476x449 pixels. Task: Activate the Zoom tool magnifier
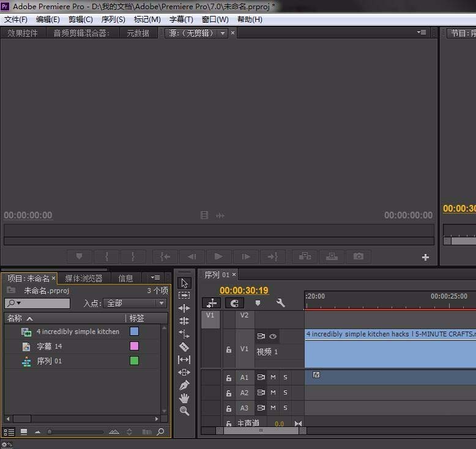tap(184, 411)
